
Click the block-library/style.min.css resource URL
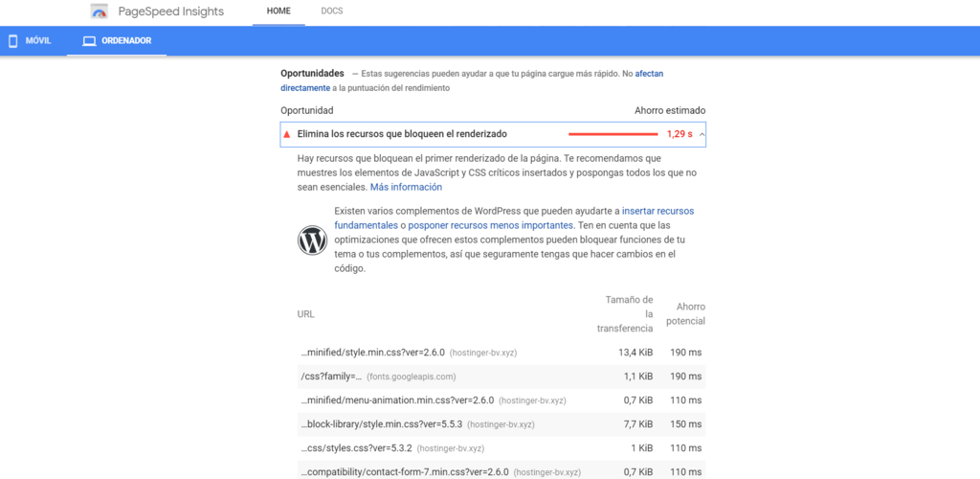coord(383,424)
